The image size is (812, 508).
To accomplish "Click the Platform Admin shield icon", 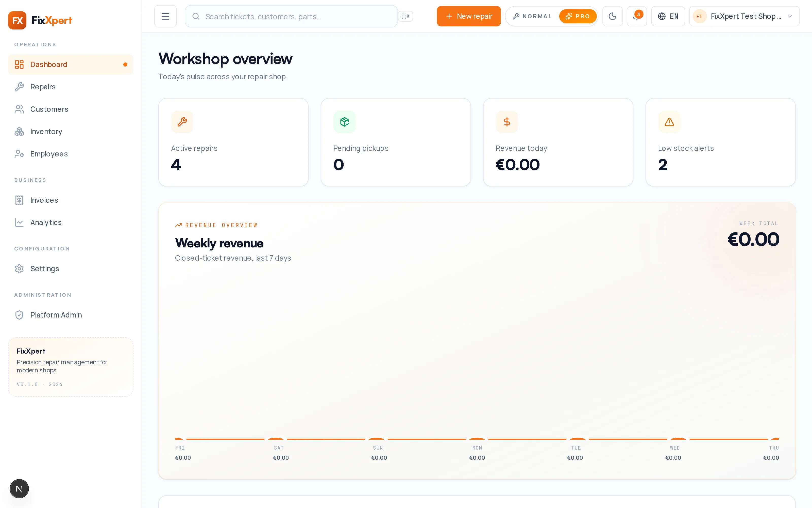I will pos(19,315).
